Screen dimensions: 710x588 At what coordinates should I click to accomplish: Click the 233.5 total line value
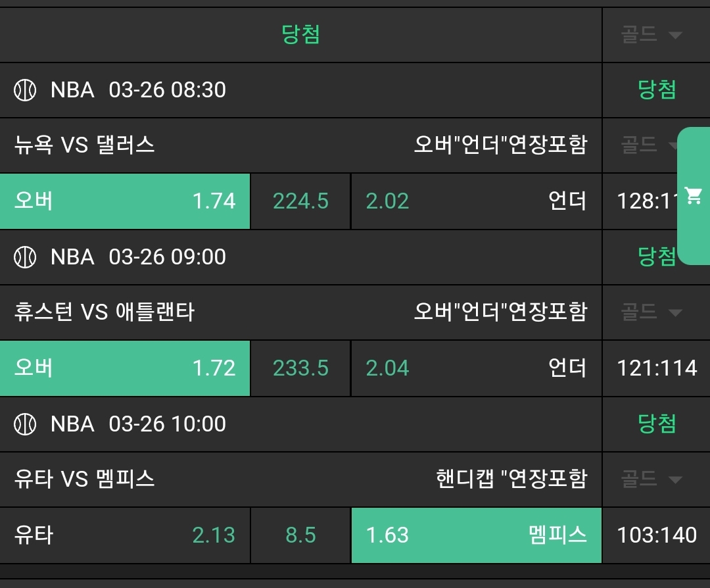click(300, 368)
